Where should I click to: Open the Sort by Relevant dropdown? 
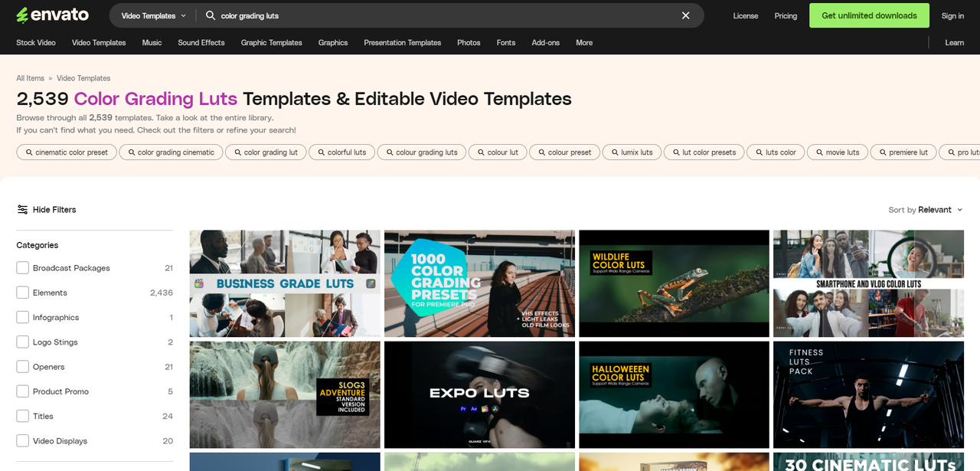(x=926, y=210)
